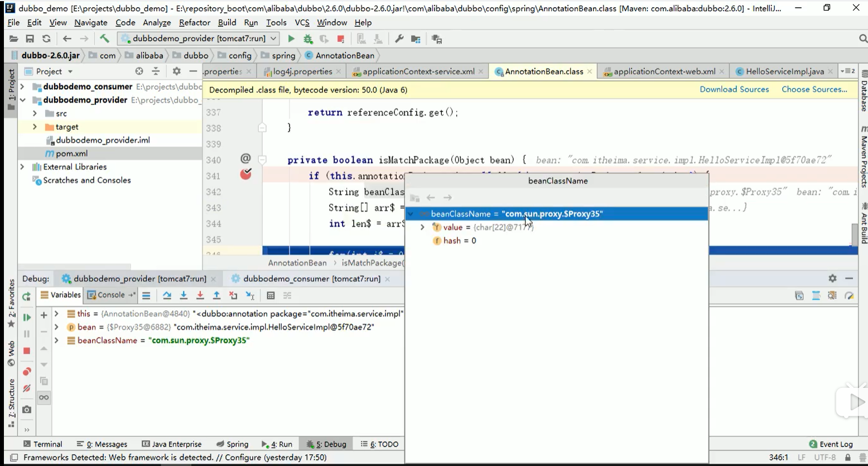This screenshot has height=466, width=868.
Task: Open the Refactor menu
Action: click(x=195, y=22)
